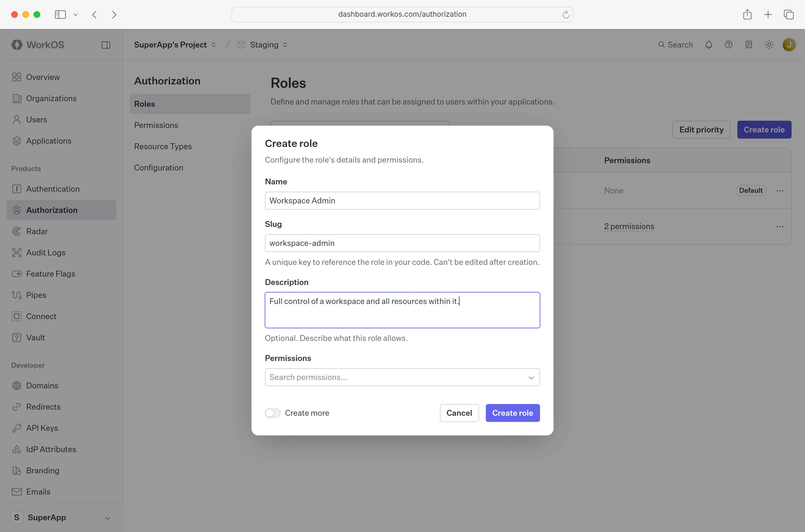Image resolution: width=805 pixels, height=532 pixels.
Task: Reload the page in Safari
Action: click(565, 15)
